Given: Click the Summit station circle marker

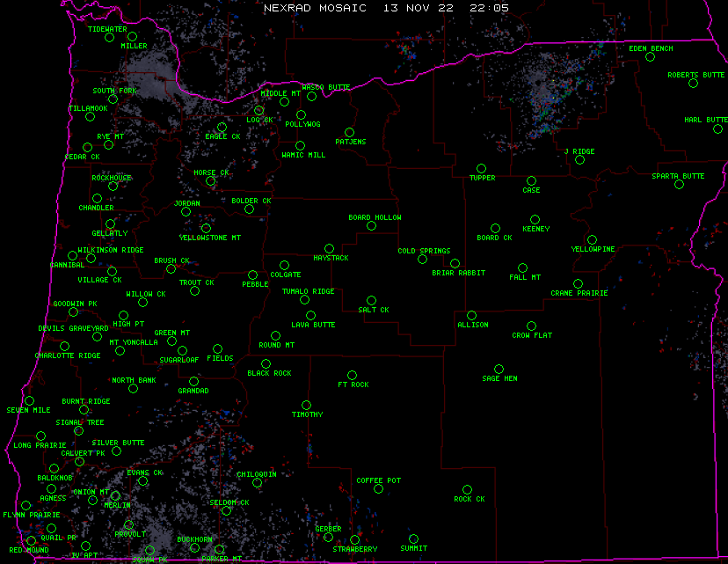Looking at the screenshot, I should tap(413, 539).
